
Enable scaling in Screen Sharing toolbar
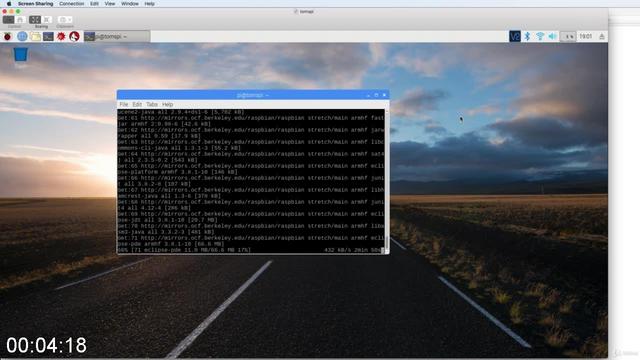pos(35,20)
